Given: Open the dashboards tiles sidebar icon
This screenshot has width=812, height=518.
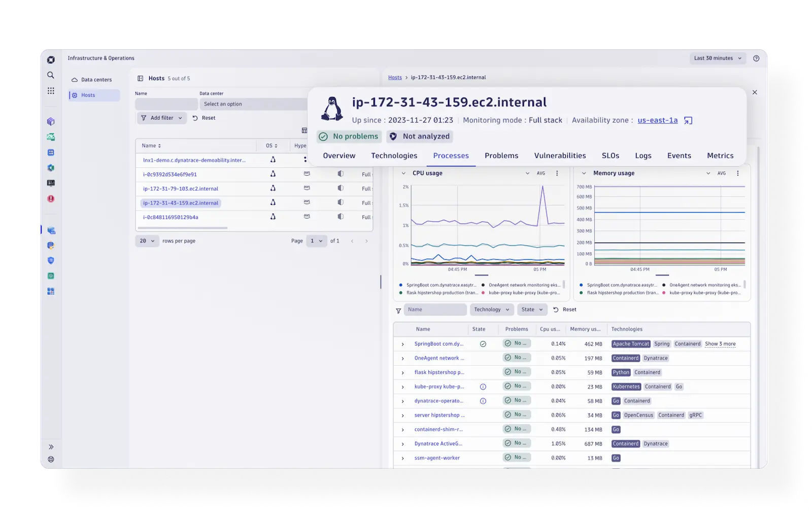Looking at the screenshot, I should click(x=51, y=292).
